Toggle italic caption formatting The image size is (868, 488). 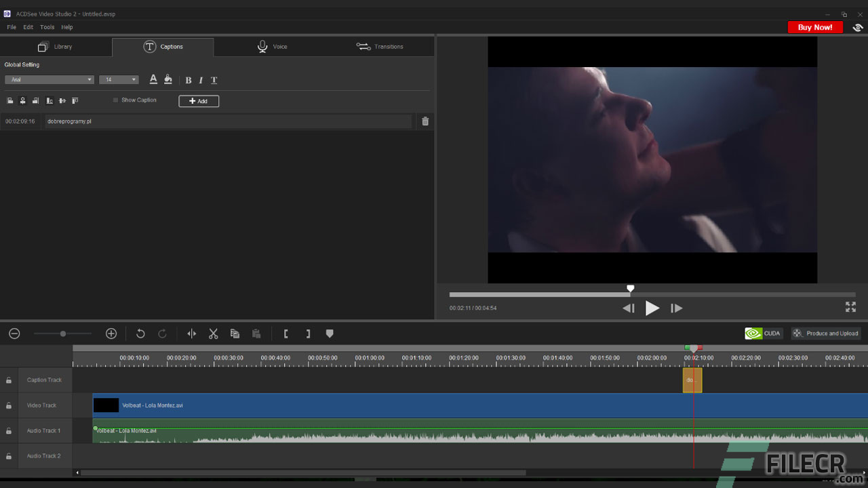tap(201, 80)
